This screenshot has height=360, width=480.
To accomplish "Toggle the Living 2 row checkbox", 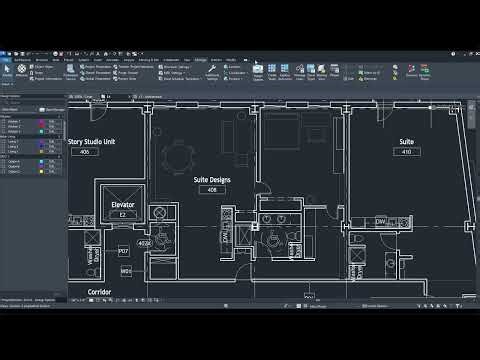I will click(4, 147).
